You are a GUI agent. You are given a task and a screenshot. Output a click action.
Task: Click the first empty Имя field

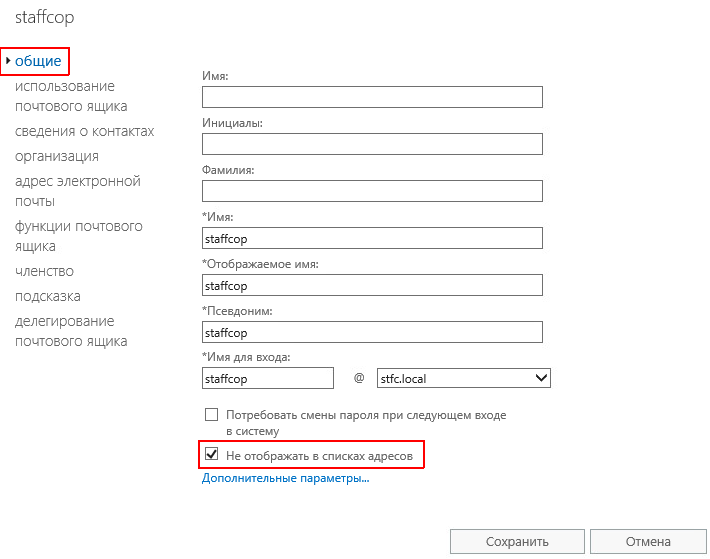click(372, 97)
